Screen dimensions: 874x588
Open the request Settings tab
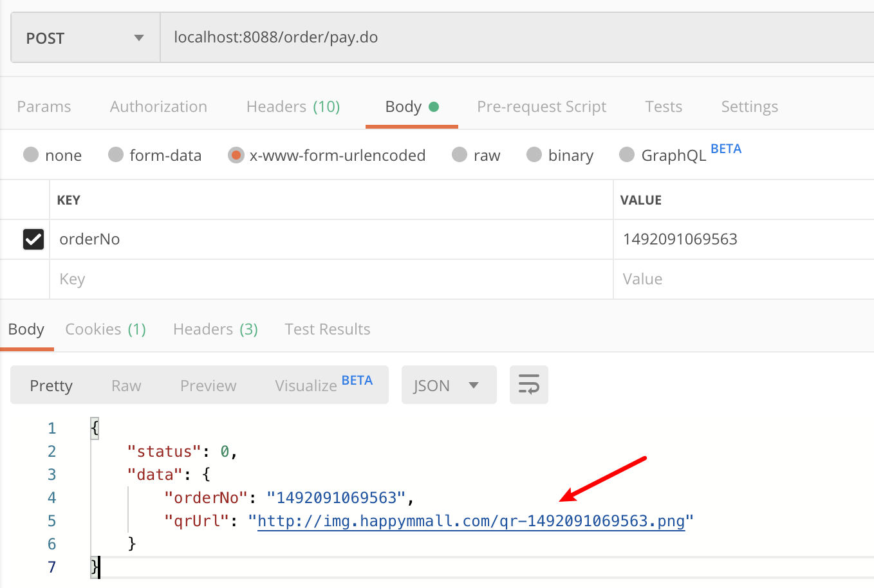click(x=749, y=106)
